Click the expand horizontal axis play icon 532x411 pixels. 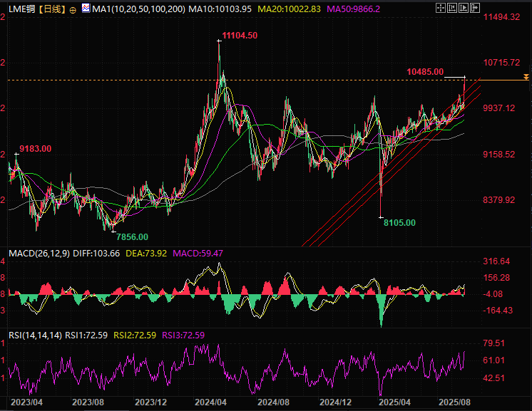click(464, 8)
